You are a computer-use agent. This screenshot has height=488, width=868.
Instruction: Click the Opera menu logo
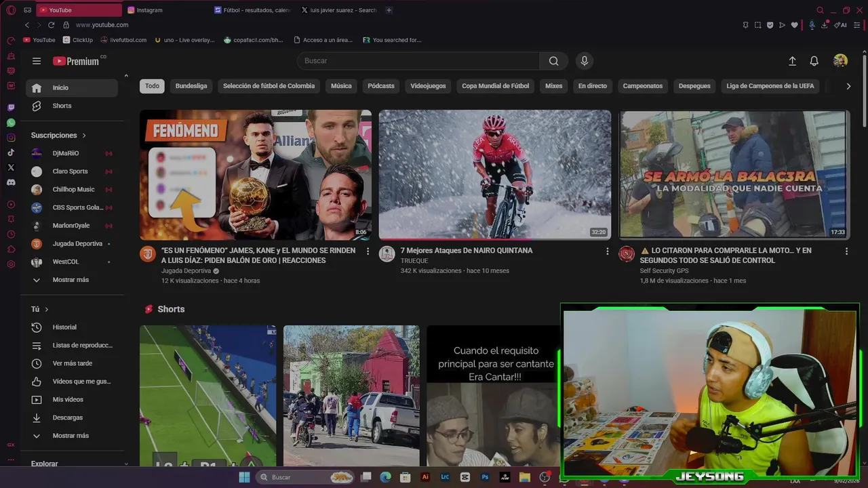click(11, 10)
